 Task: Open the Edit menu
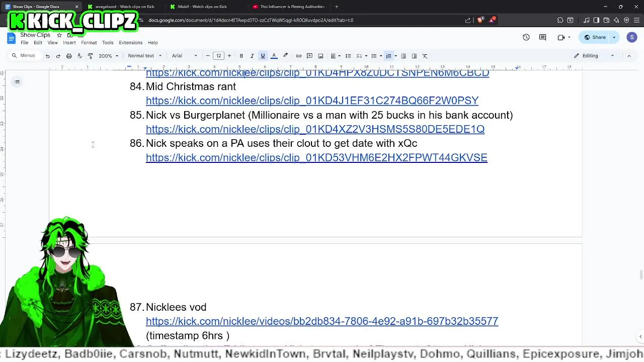pos(38,43)
